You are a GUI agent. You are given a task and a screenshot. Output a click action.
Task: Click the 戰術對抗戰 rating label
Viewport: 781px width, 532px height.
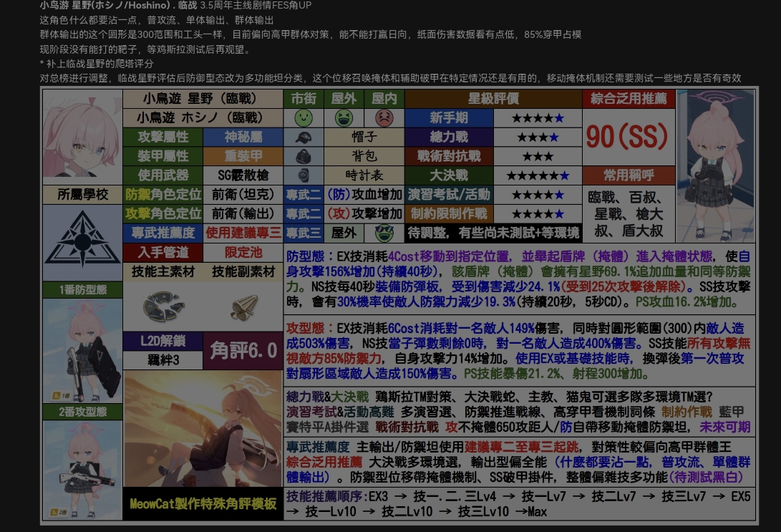449,156
